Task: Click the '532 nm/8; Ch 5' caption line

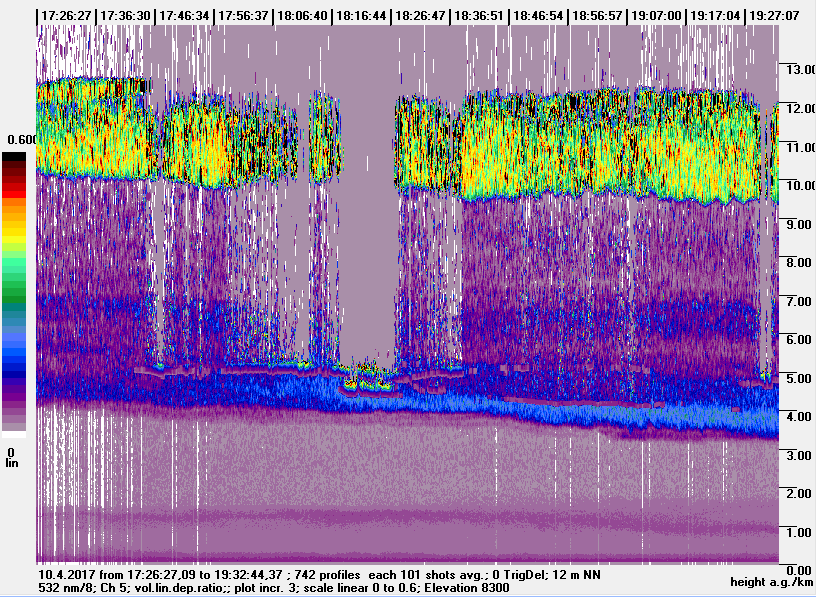Action: pyautogui.click(x=274, y=588)
